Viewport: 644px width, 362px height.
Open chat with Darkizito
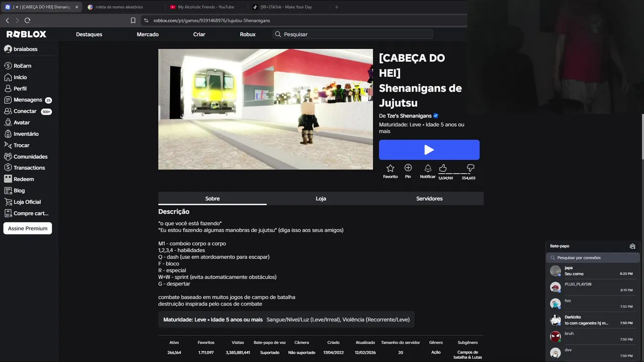tap(593, 320)
